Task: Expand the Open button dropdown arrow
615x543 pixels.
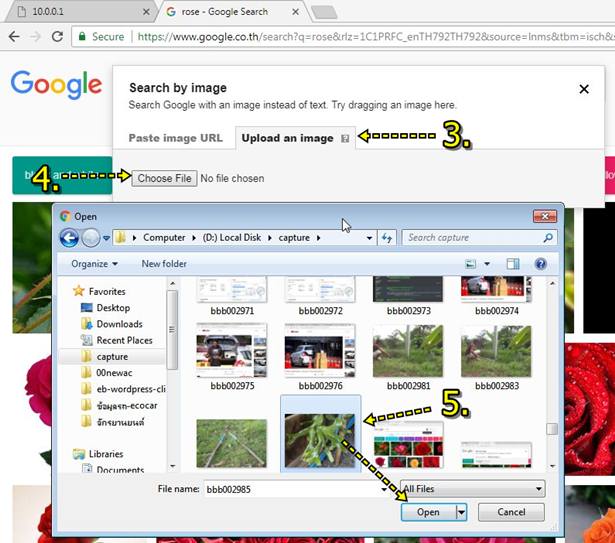Action: tap(462, 512)
